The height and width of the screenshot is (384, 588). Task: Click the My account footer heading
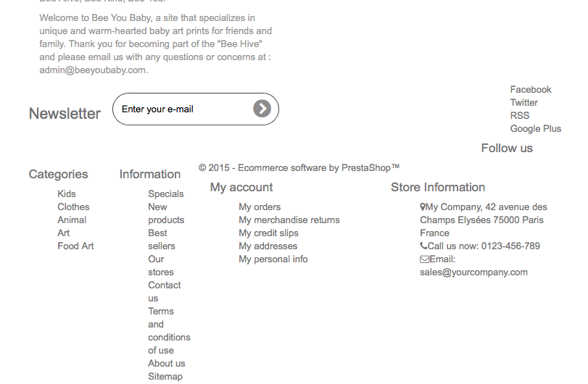(x=241, y=188)
